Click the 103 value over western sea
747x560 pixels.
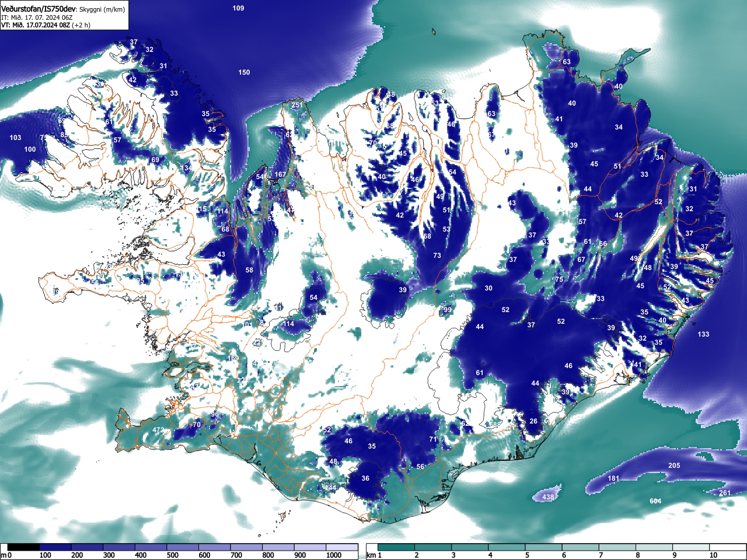tap(15, 138)
